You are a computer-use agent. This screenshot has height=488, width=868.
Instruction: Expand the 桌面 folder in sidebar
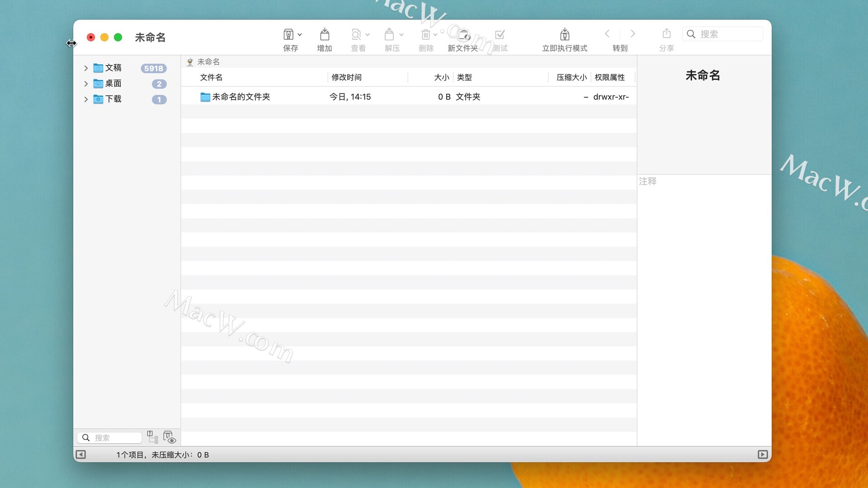pos(86,84)
